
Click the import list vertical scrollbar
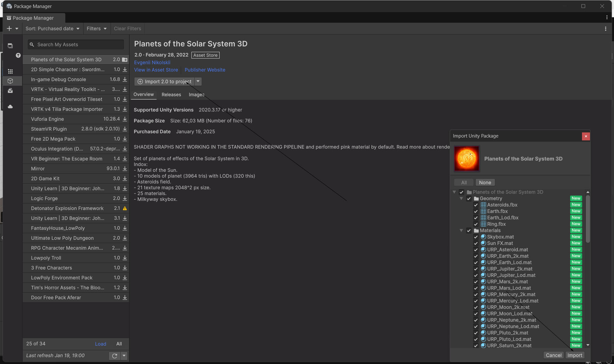coord(587,219)
